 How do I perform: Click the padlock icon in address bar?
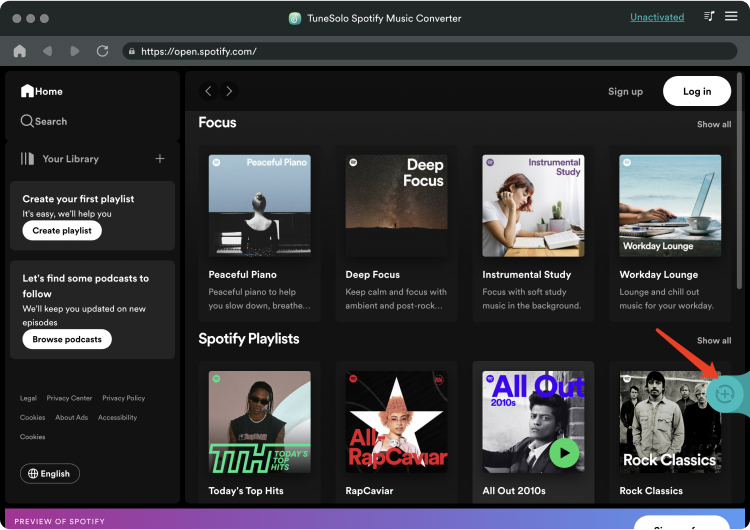[x=132, y=51]
